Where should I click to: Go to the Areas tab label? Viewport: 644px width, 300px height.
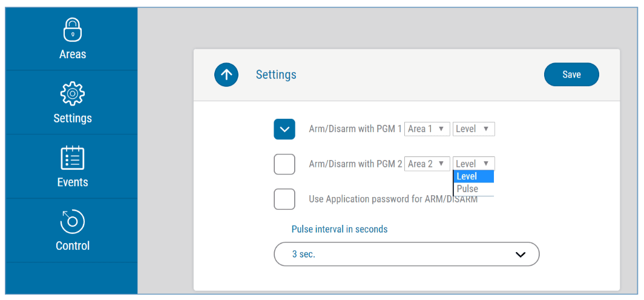pyautogui.click(x=73, y=54)
